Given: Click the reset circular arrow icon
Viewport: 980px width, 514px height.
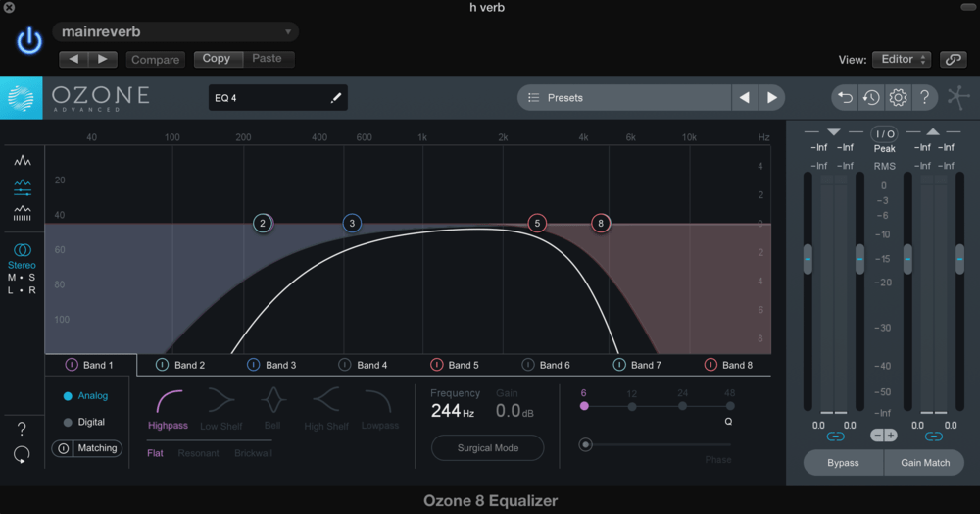Looking at the screenshot, I should coord(22,454).
